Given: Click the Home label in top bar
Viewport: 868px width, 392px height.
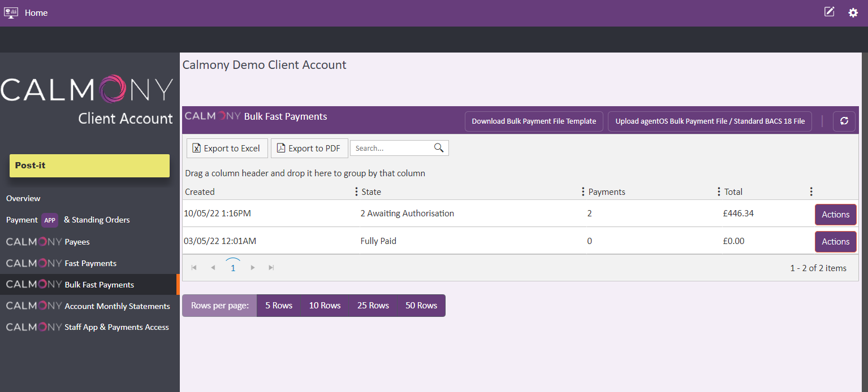Looking at the screenshot, I should point(36,12).
